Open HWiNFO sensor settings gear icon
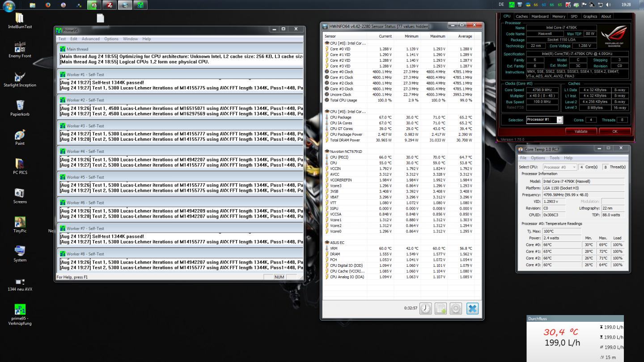 coord(456,308)
